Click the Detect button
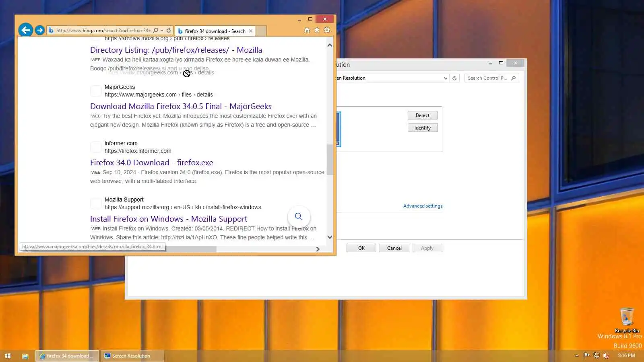This screenshot has height=362, width=644. coord(423,115)
